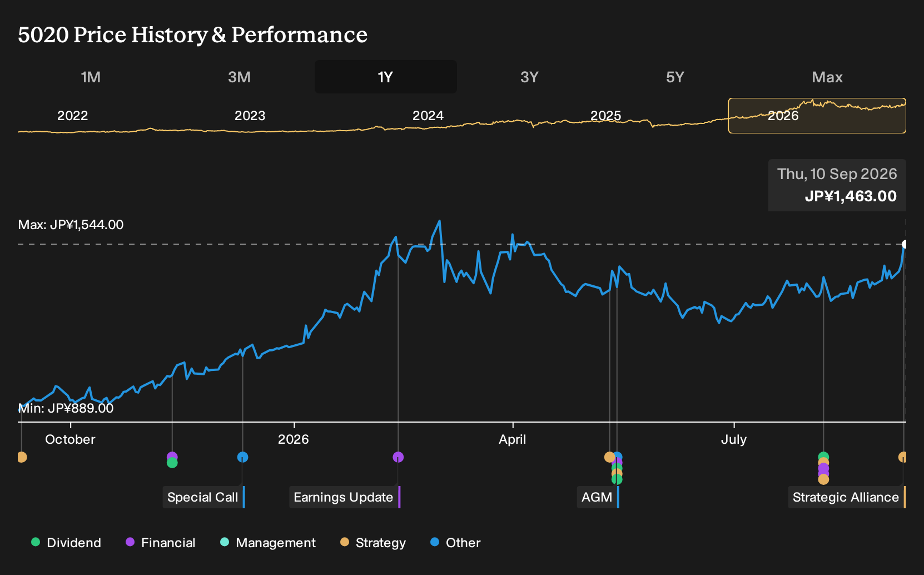Open the AGM event label
Image resolution: width=924 pixels, height=575 pixels.
(598, 497)
